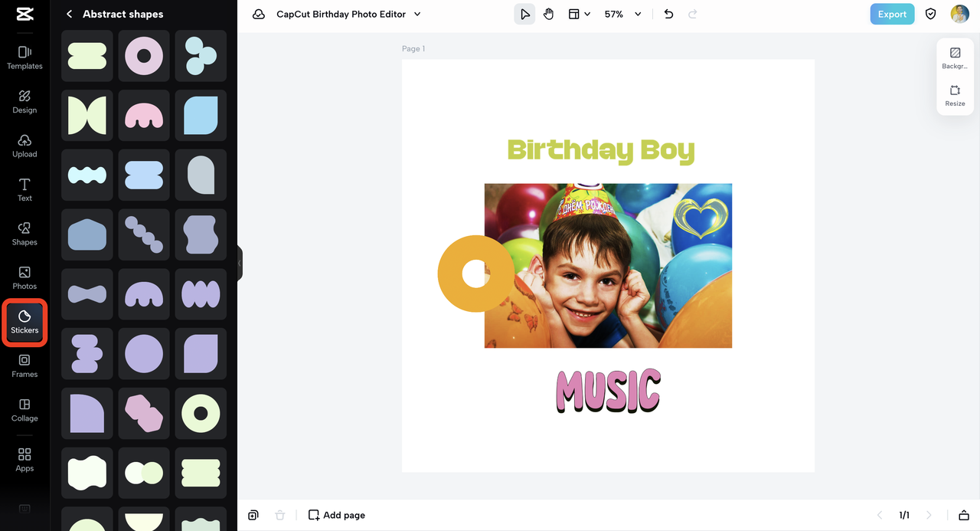This screenshot has height=531, width=980.
Task: Select the yellow heart sticker on photo
Action: click(700, 217)
